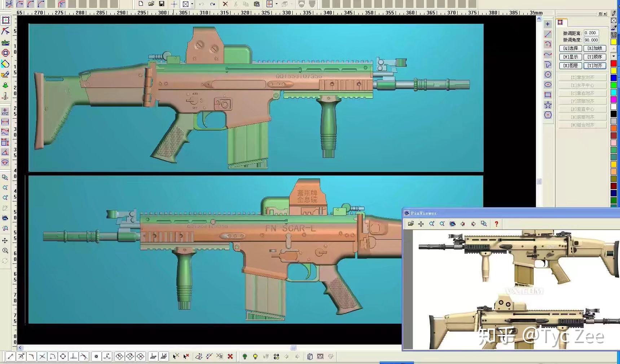Click the save file icon
Image resolution: width=620 pixels, height=364 pixels.
pos(162,4)
